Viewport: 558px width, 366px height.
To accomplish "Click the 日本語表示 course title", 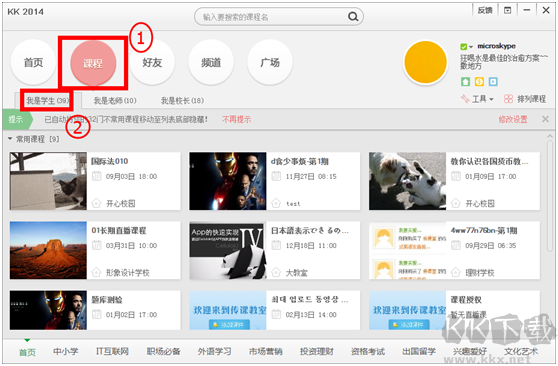I will 310,230.
